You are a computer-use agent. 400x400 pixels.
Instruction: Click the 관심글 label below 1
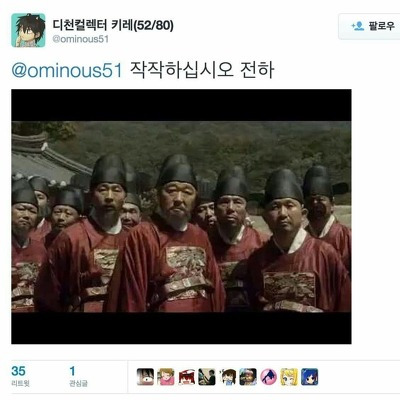coord(78,383)
